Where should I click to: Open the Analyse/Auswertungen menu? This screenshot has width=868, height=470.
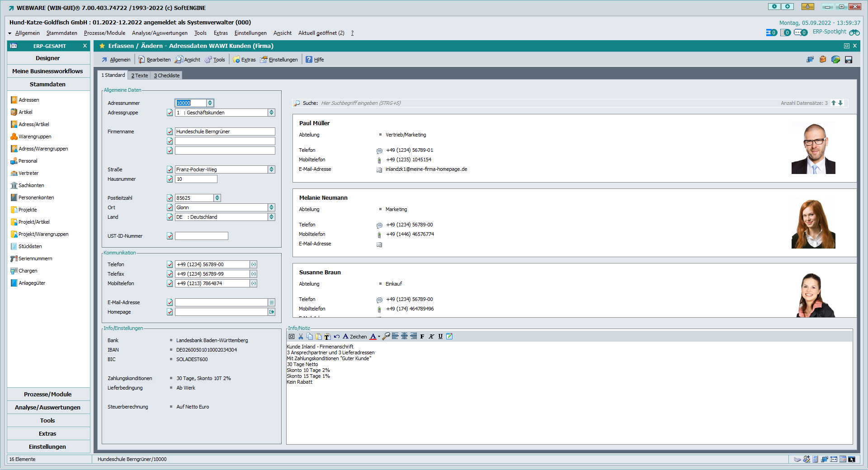(x=160, y=33)
